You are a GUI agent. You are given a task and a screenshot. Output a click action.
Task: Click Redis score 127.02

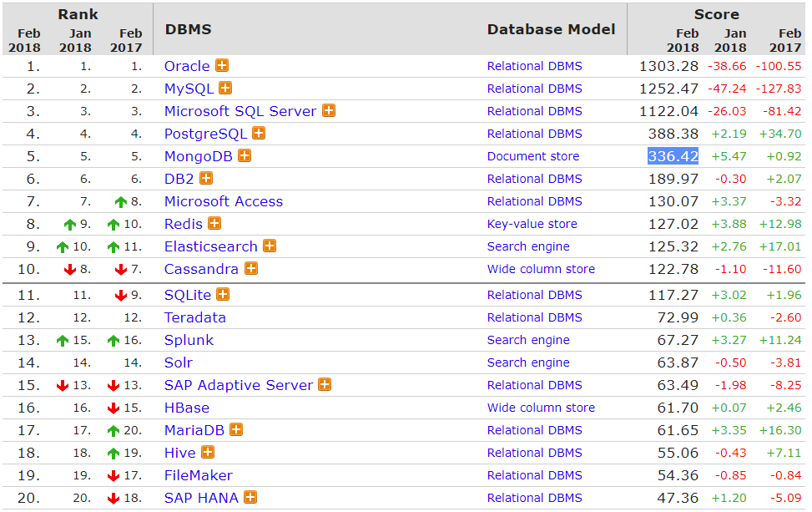click(673, 224)
